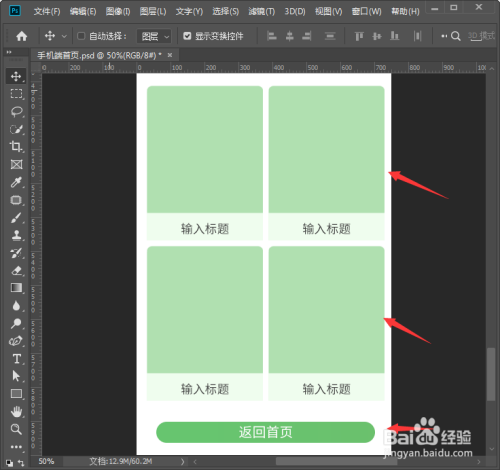This screenshot has width=500, height=470.
Task: Select the Zoom tool in toolbox
Action: pyautogui.click(x=16, y=429)
